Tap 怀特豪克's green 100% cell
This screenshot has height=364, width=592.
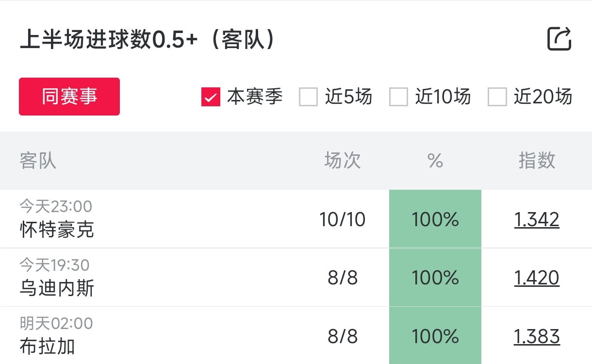pyautogui.click(x=435, y=219)
